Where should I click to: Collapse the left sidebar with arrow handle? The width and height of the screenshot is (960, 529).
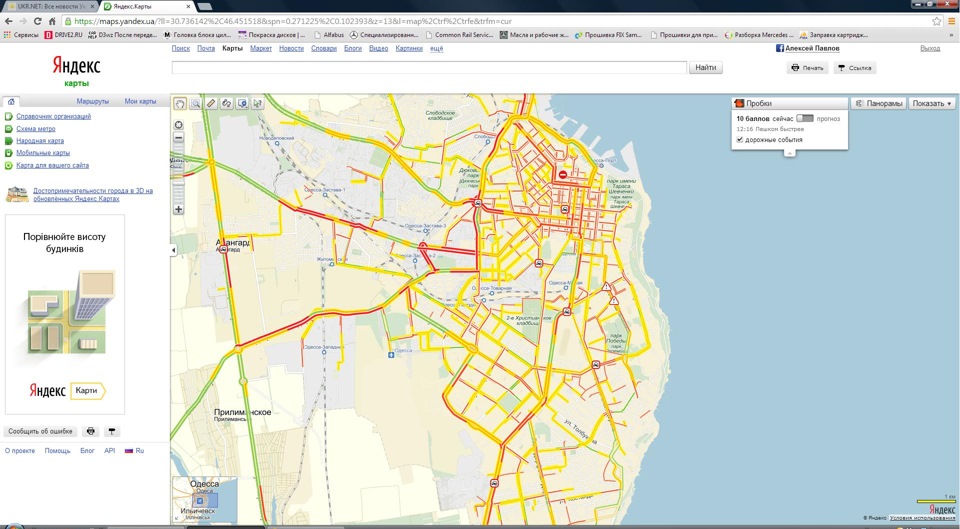coord(173,250)
